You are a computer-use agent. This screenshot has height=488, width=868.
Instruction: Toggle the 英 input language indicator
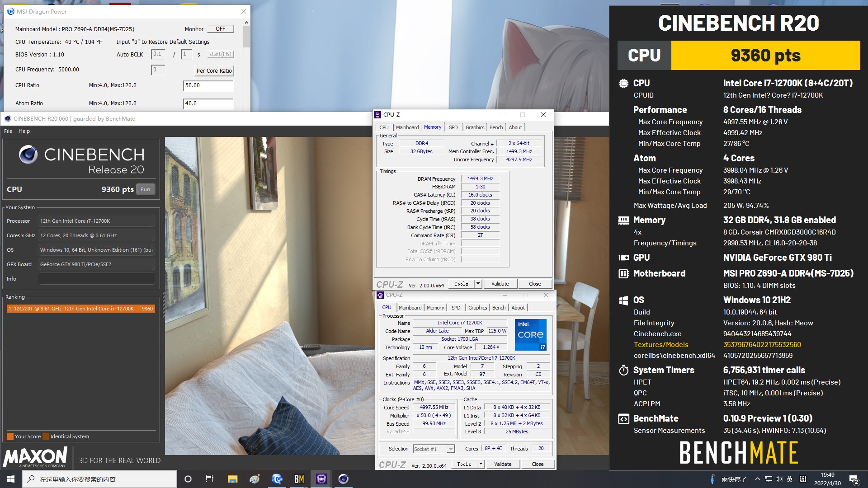pos(789,479)
